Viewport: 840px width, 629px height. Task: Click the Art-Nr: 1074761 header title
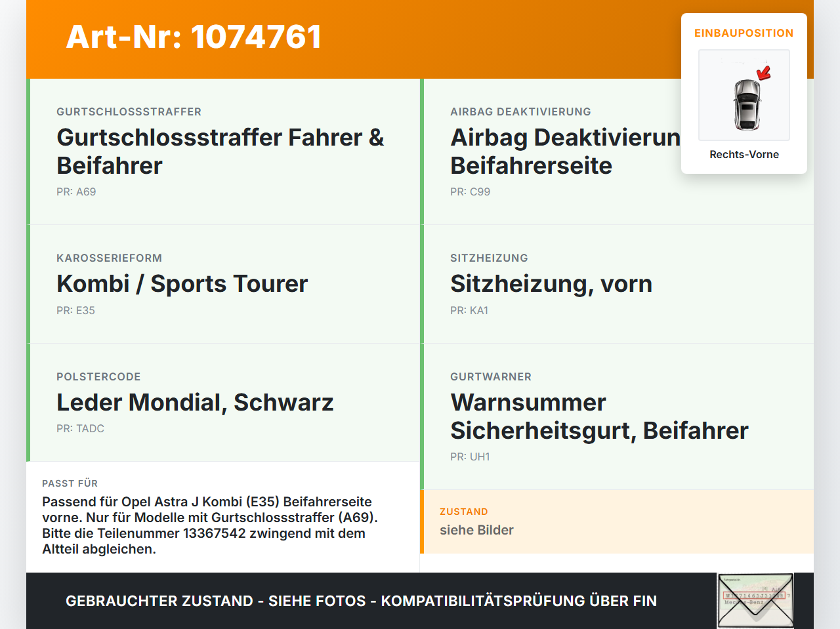[194, 37]
